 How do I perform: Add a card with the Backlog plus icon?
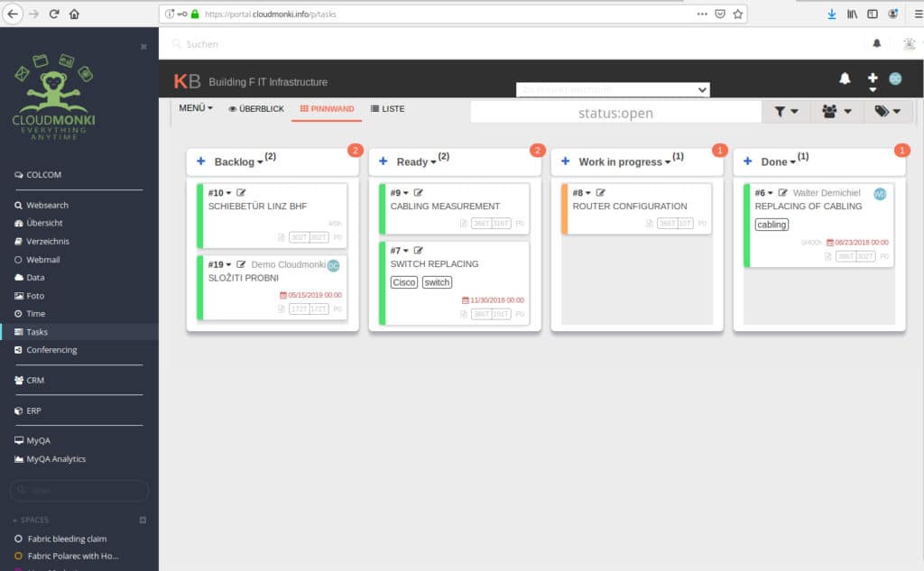point(201,161)
